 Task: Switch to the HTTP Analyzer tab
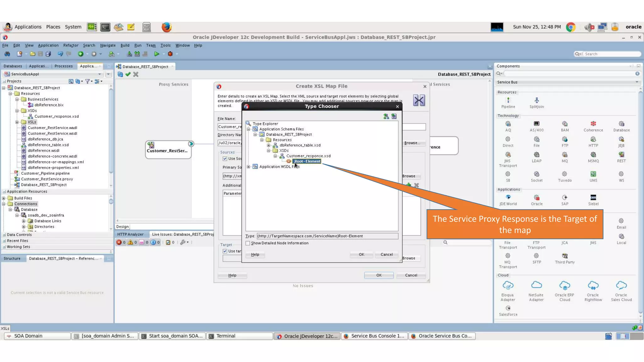pos(130,234)
